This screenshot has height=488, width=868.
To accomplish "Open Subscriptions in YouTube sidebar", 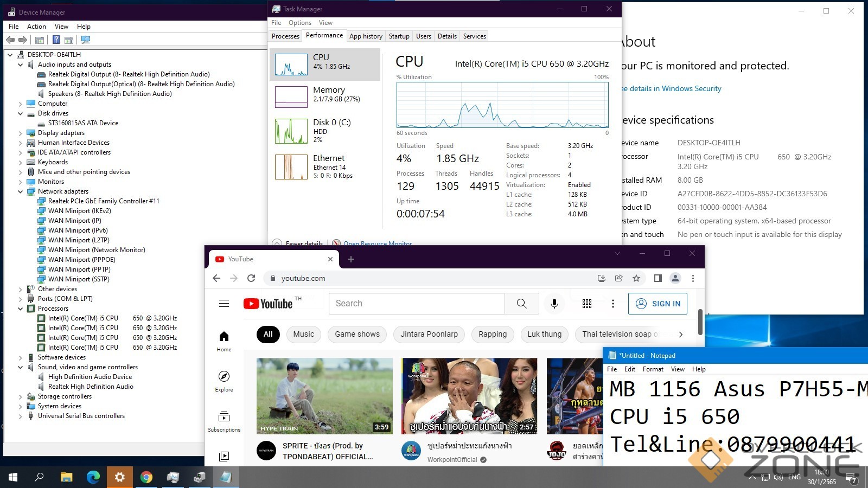I will click(x=224, y=421).
